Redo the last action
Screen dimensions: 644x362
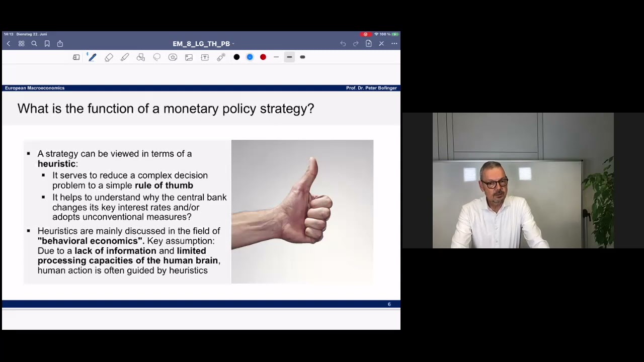(x=356, y=44)
